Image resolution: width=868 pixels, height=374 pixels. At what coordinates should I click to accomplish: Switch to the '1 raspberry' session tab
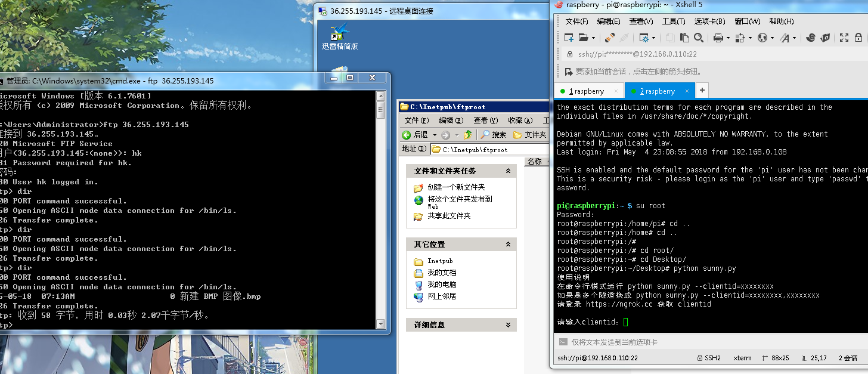click(x=587, y=91)
